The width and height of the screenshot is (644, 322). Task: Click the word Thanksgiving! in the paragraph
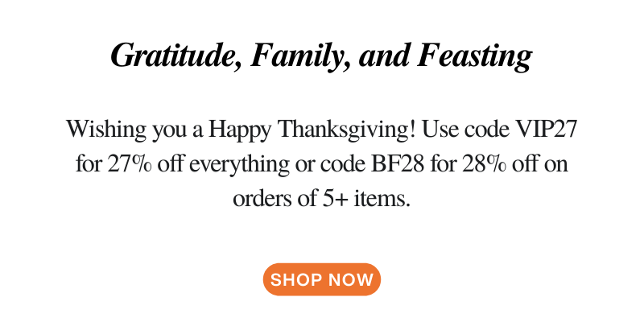(348, 130)
